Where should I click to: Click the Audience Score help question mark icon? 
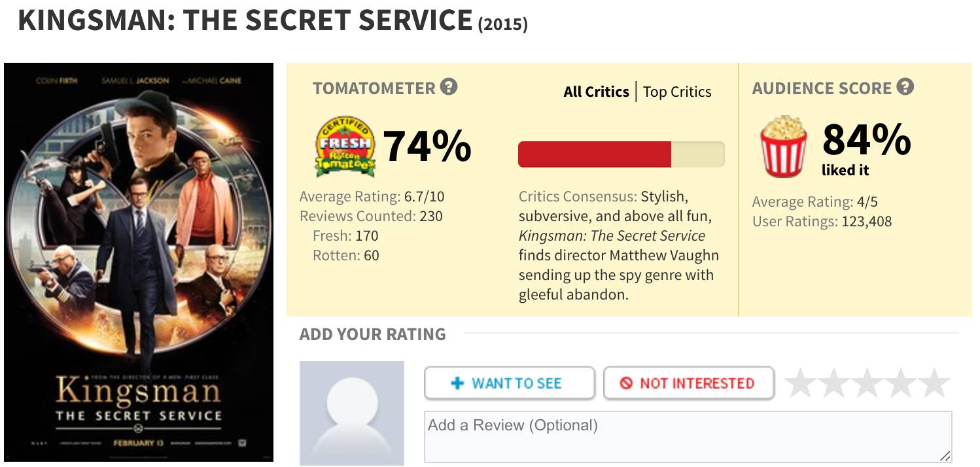pos(905,87)
